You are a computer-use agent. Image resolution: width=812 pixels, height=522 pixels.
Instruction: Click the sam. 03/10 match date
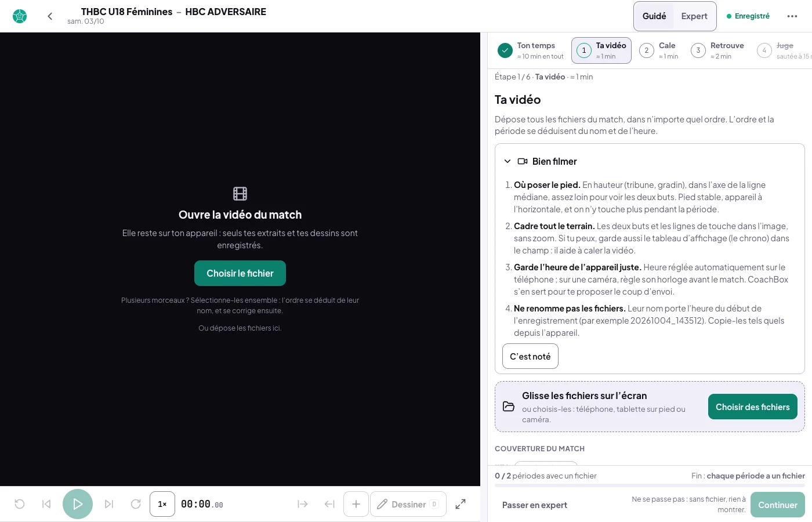86,21
